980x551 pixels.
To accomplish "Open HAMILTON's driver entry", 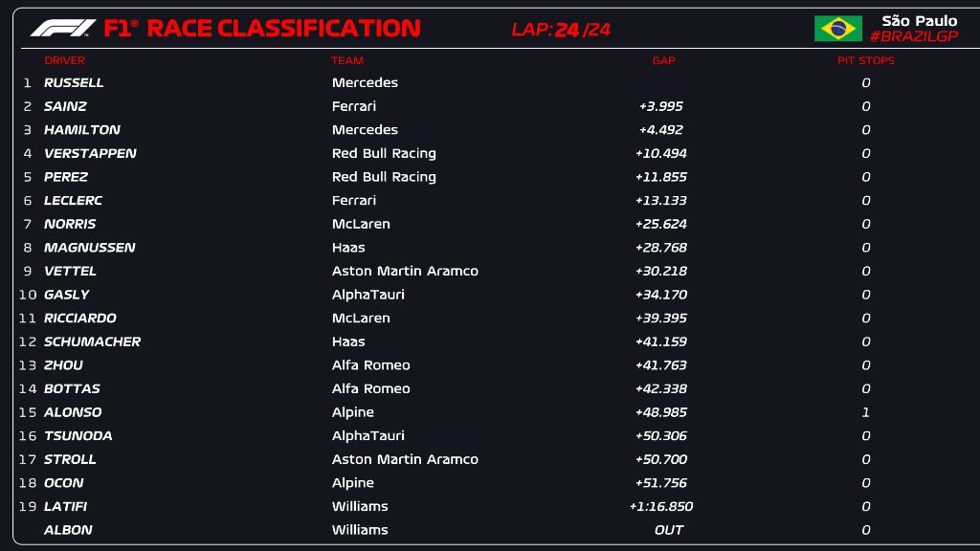I will 82,130.
